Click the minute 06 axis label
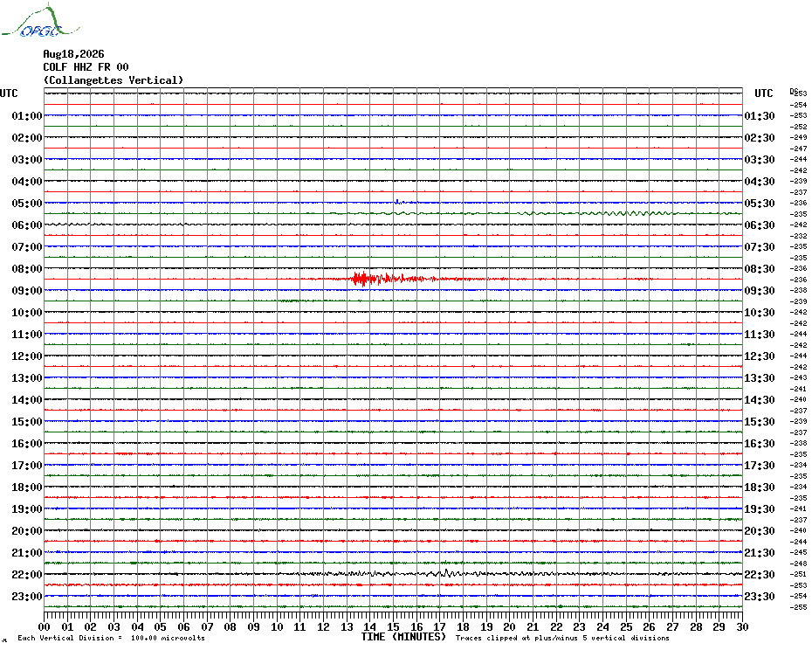The image size is (812, 650). [x=184, y=627]
